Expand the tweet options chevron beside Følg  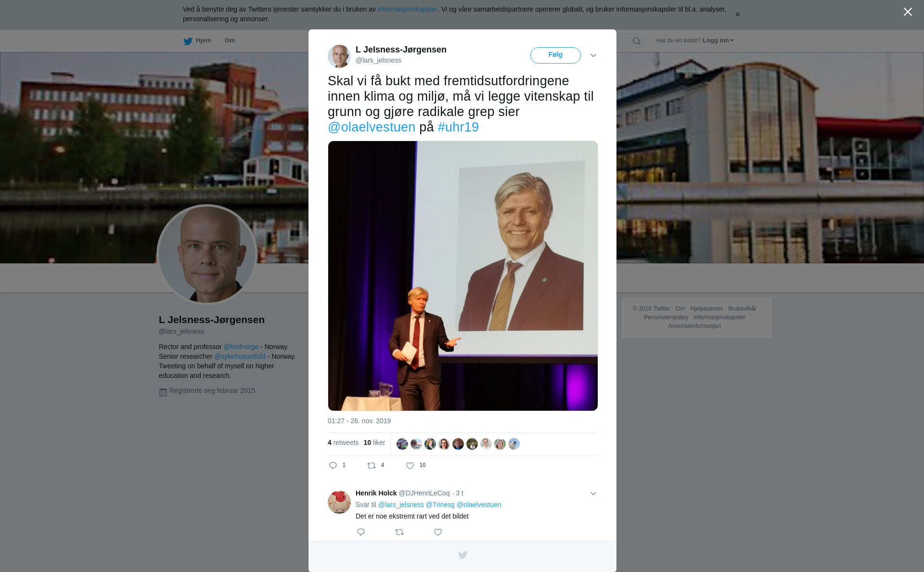click(593, 55)
